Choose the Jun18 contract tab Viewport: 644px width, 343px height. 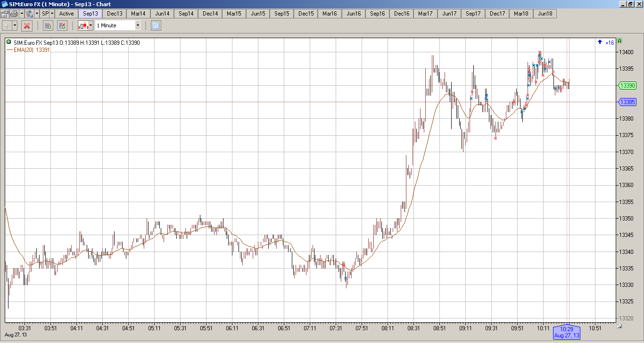(x=545, y=14)
